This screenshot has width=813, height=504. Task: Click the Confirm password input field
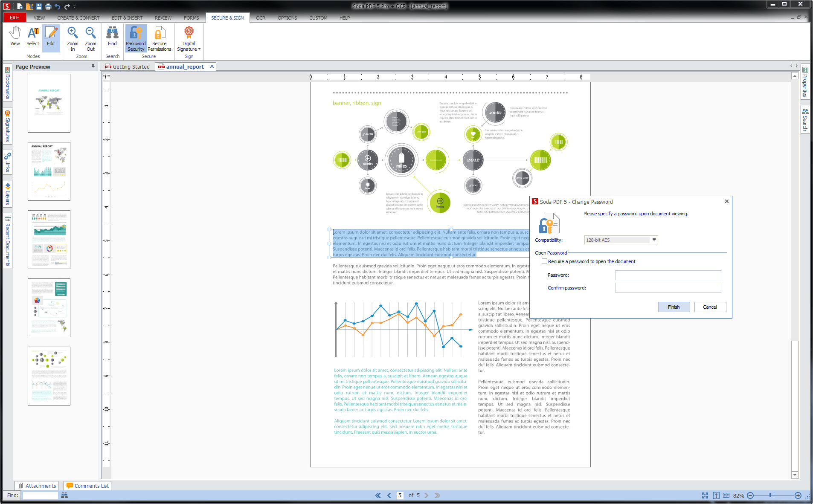668,288
